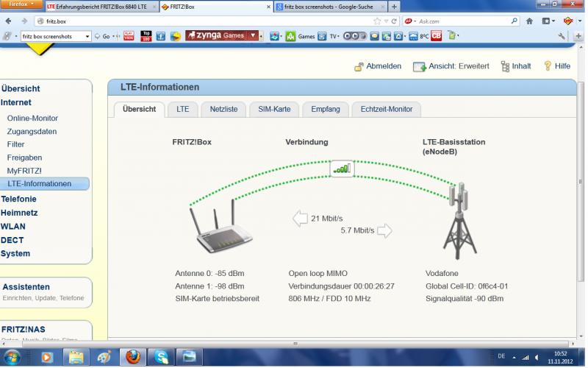Open the System sidebar menu
Viewport: 588px width, 368px height.
click(15, 254)
